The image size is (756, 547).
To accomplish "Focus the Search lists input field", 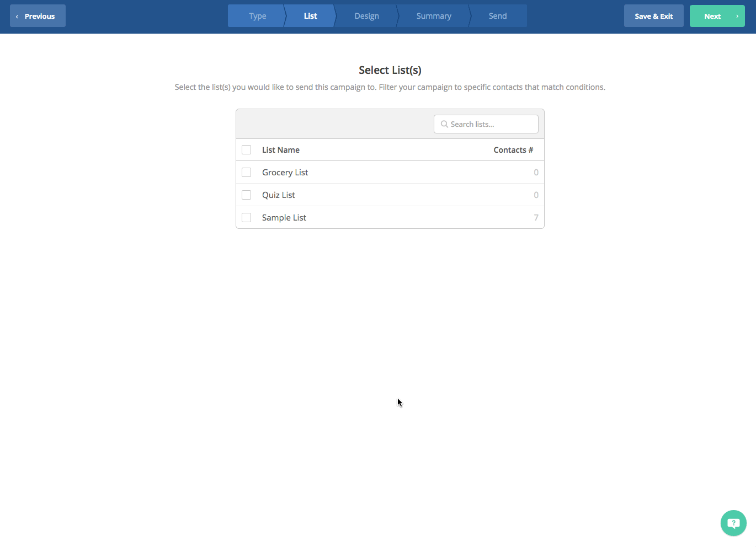I will 491,124.
